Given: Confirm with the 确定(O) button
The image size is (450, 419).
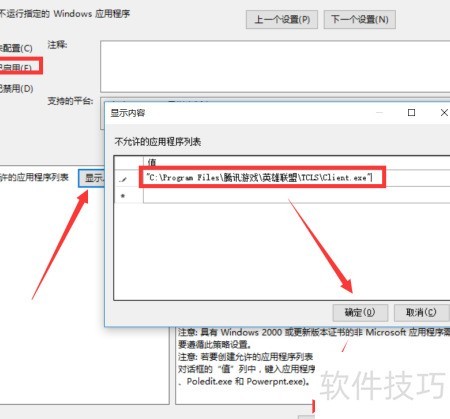Looking at the screenshot, I should click(360, 312).
